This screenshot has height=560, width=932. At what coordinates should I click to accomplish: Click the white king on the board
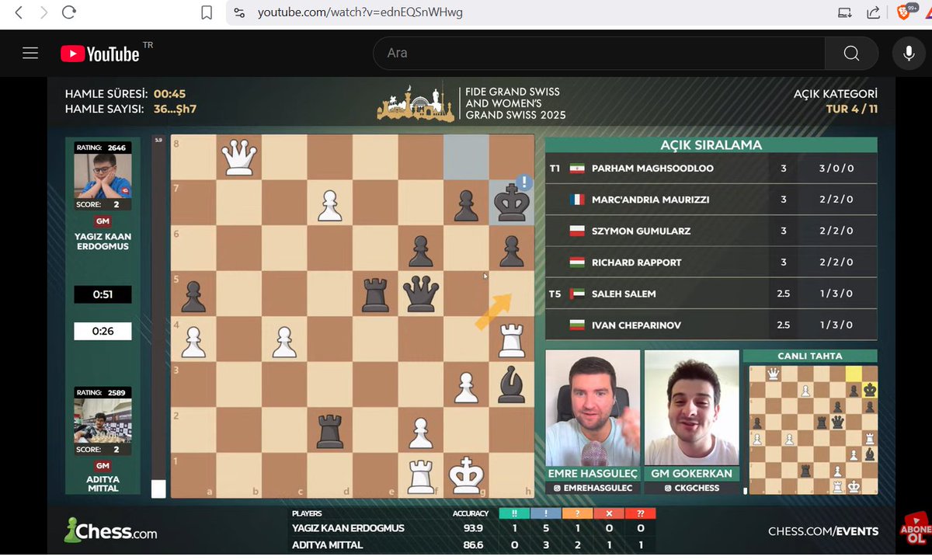click(x=466, y=475)
